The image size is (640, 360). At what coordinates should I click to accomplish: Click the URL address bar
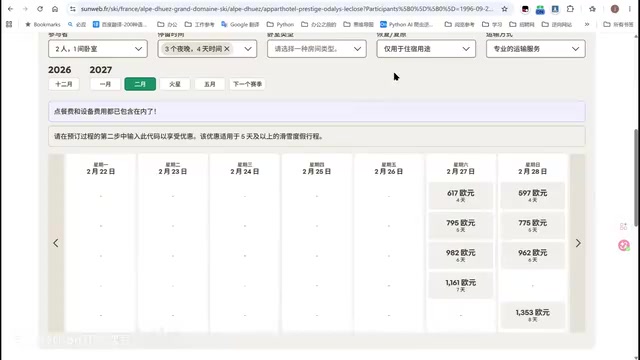point(286,9)
